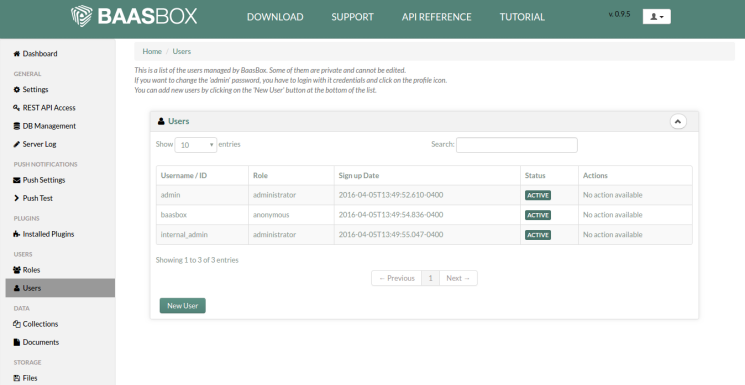Open Roles page in sidebar
The width and height of the screenshot is (745, 385).
click(31, 270)
